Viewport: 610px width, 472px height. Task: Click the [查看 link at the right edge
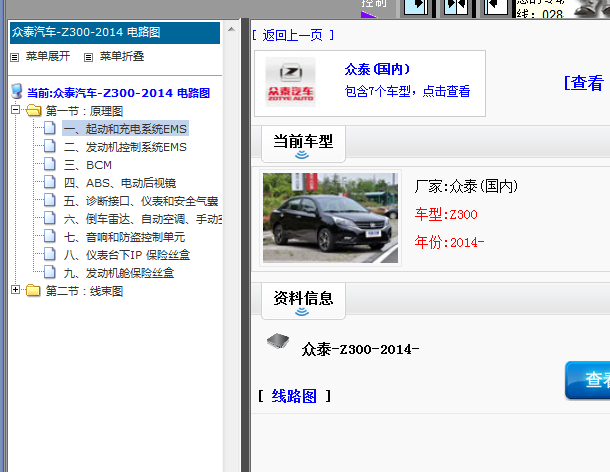click(x=586, y=83)
